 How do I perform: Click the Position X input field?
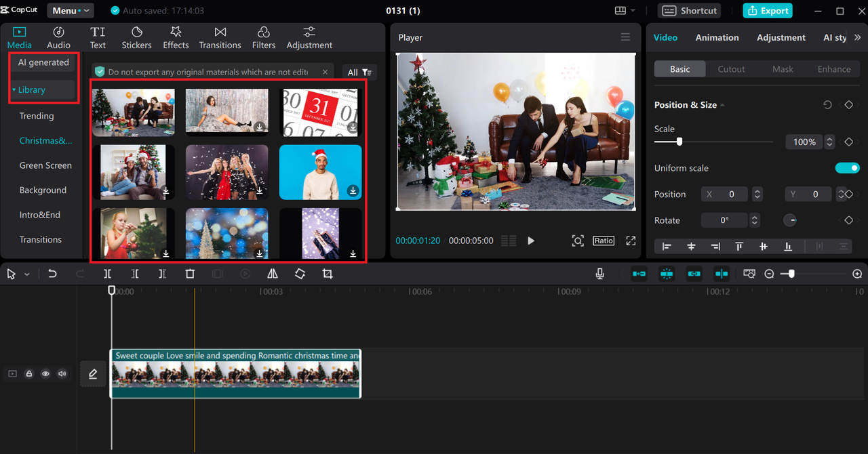pos(724,194)
